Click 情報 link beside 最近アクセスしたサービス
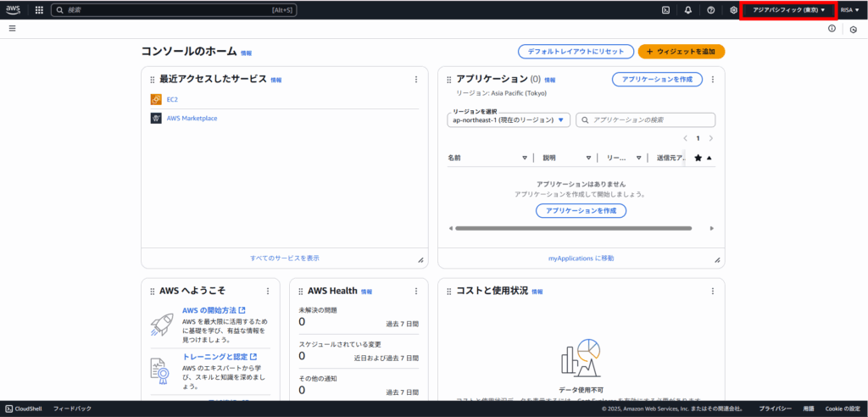The width and height of the screenshot is (868, 417). click(276, 81)
